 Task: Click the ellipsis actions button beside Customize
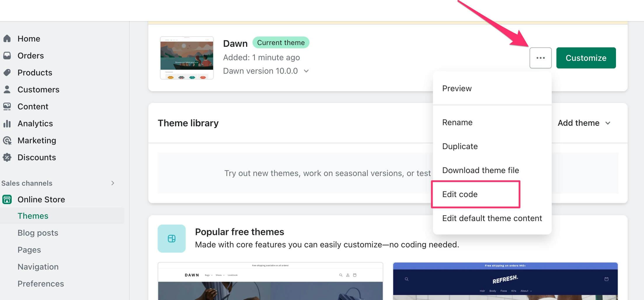(540, 58)
